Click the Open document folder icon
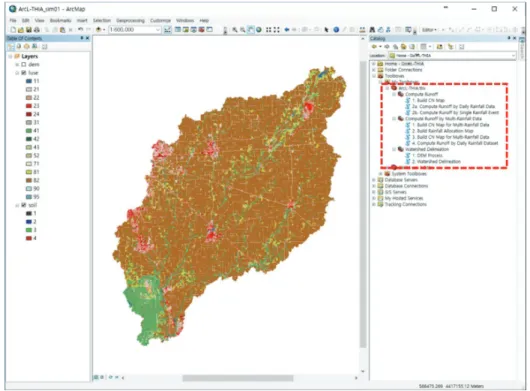The image size is (530, 391). tap(21, 30)
